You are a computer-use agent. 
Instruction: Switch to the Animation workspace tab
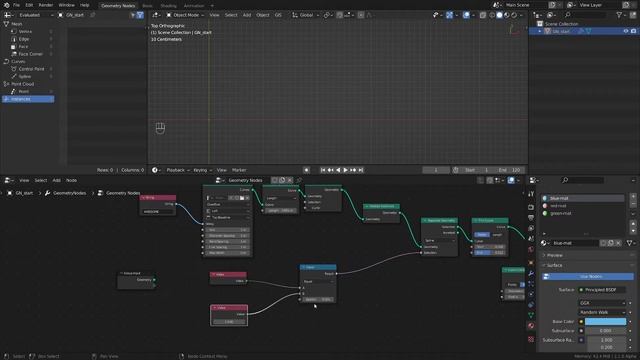point(194,6)
